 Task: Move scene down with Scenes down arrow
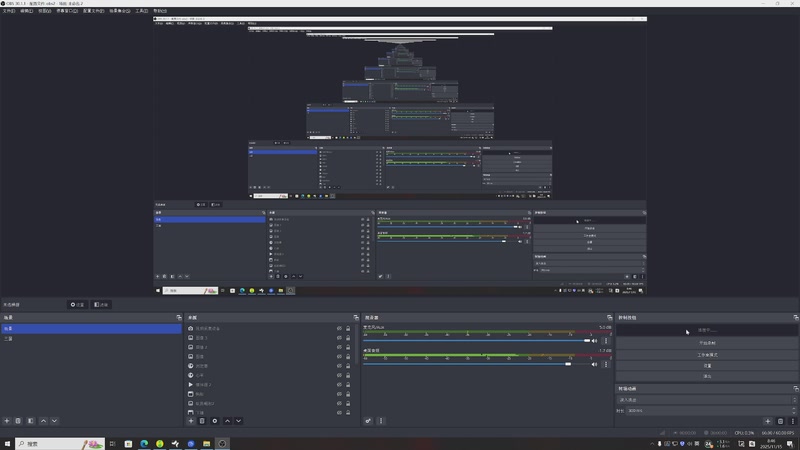coord(54,421)
